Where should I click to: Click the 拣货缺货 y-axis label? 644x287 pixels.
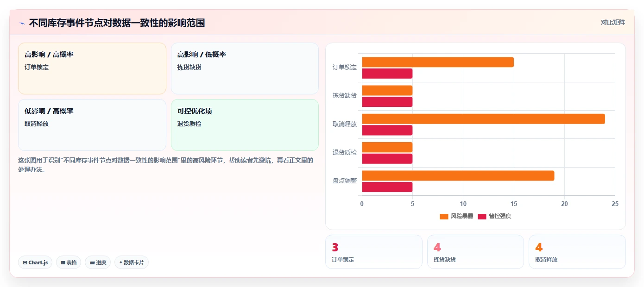click(x=345, y=95)
